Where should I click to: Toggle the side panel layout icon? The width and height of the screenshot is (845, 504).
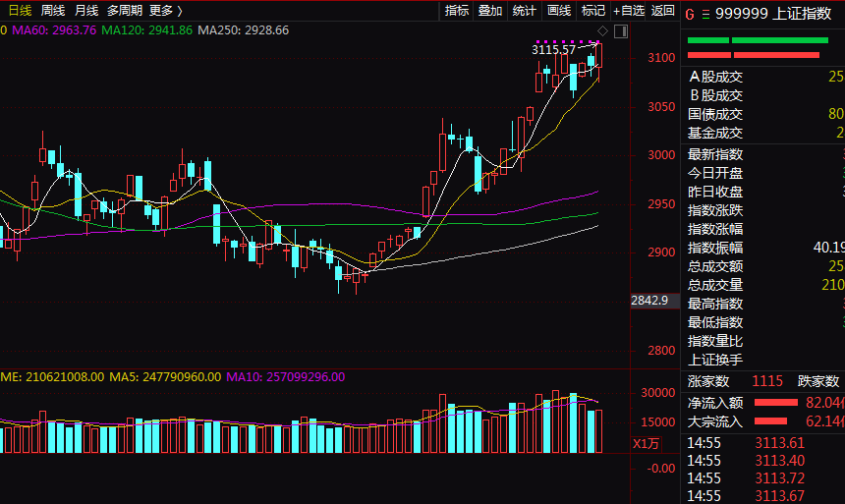pyautogui.click(x=621, y=31)
